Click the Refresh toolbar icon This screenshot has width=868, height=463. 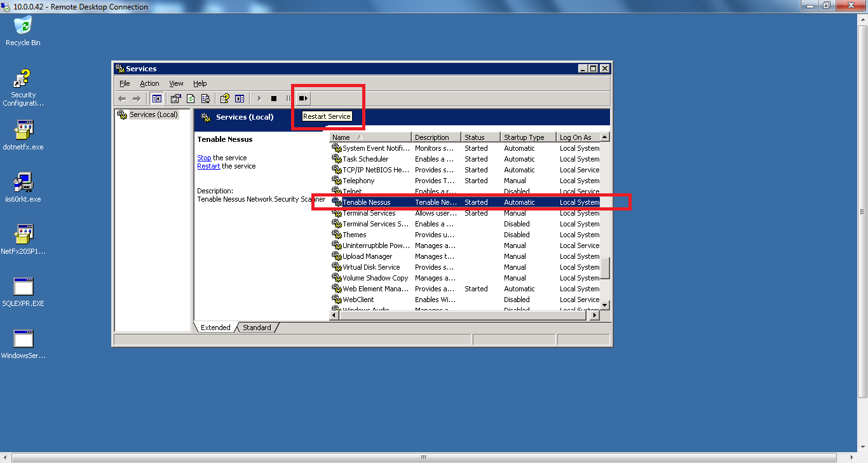click(x=190, y=99)
